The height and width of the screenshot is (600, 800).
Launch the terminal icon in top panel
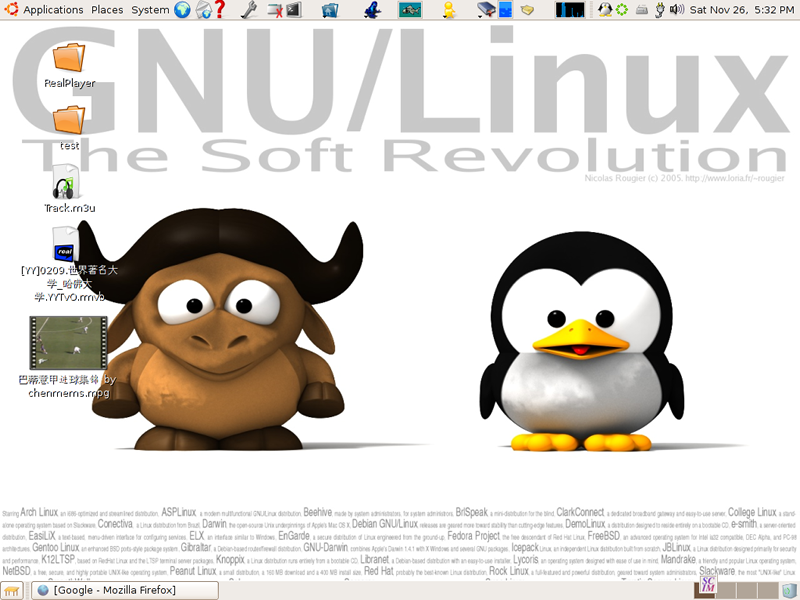click(294, 10)
